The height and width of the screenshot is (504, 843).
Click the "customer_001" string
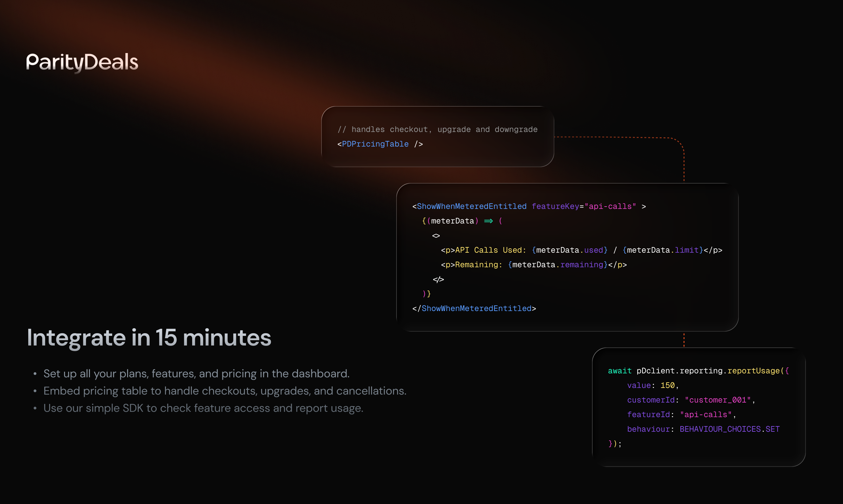click(x=717, y=400)
